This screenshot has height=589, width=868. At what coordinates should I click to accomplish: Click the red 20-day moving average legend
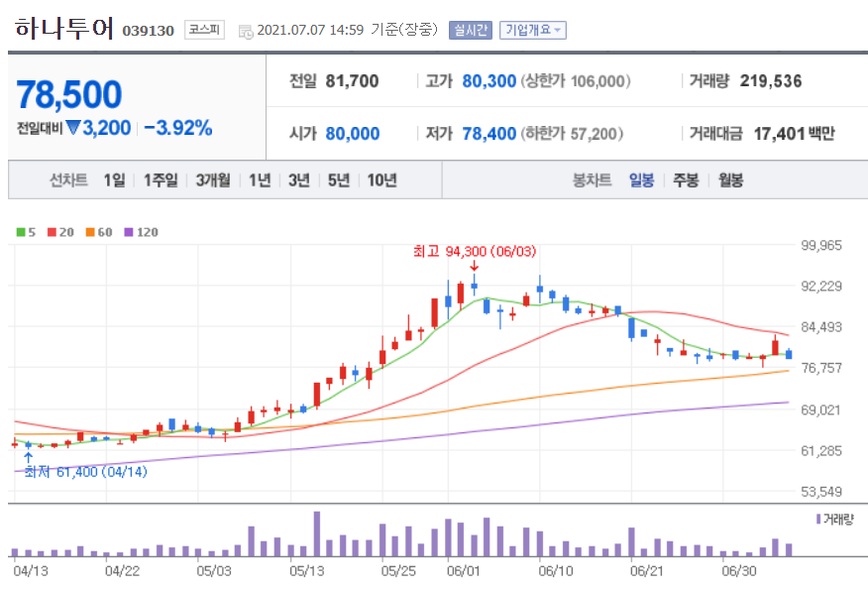(x=60, y=232)
